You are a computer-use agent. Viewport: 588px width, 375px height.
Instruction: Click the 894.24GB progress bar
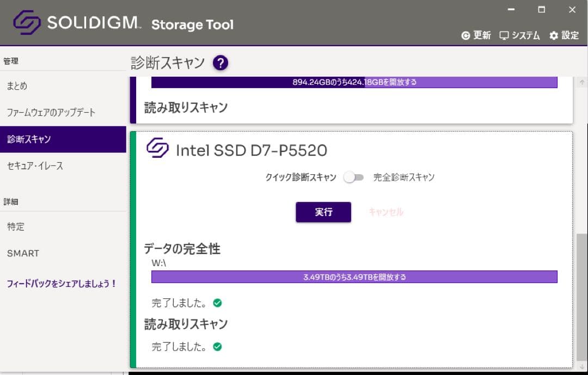354,82
